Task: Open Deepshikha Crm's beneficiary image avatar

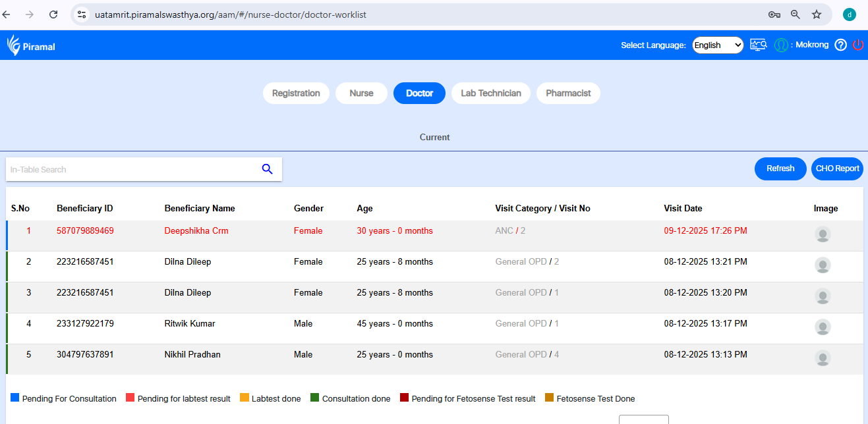Action: click(x=823, y=234)
